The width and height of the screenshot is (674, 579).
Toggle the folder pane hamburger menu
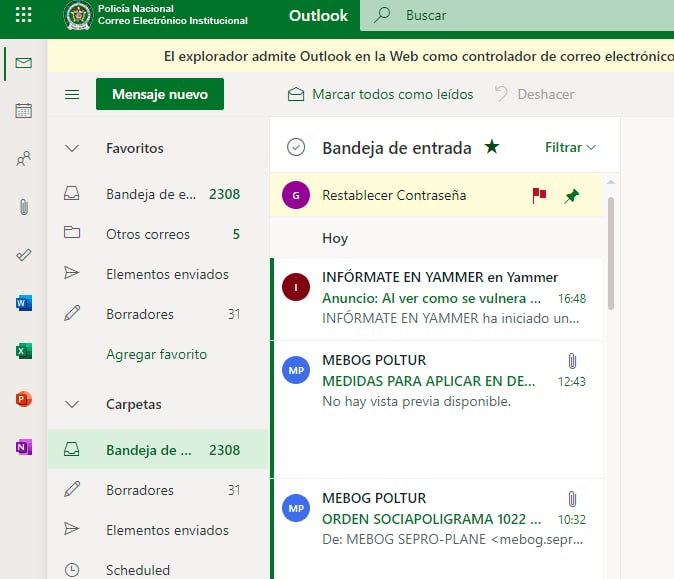click(x=72, y=94)
